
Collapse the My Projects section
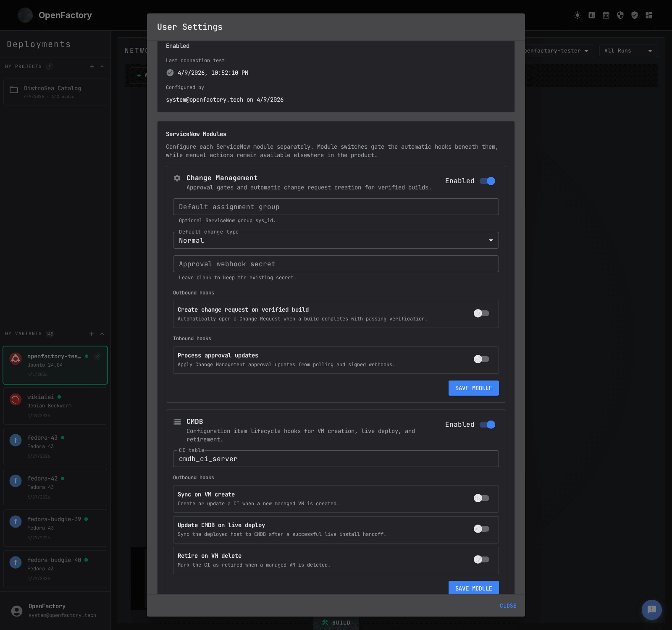pyautogui.click(x=102, y=66)
